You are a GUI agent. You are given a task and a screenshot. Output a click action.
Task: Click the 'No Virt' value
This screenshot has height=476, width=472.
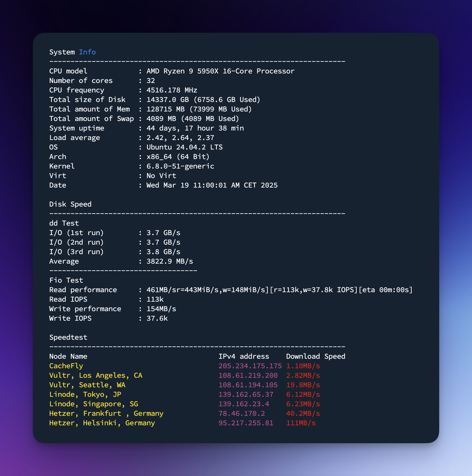161,176
